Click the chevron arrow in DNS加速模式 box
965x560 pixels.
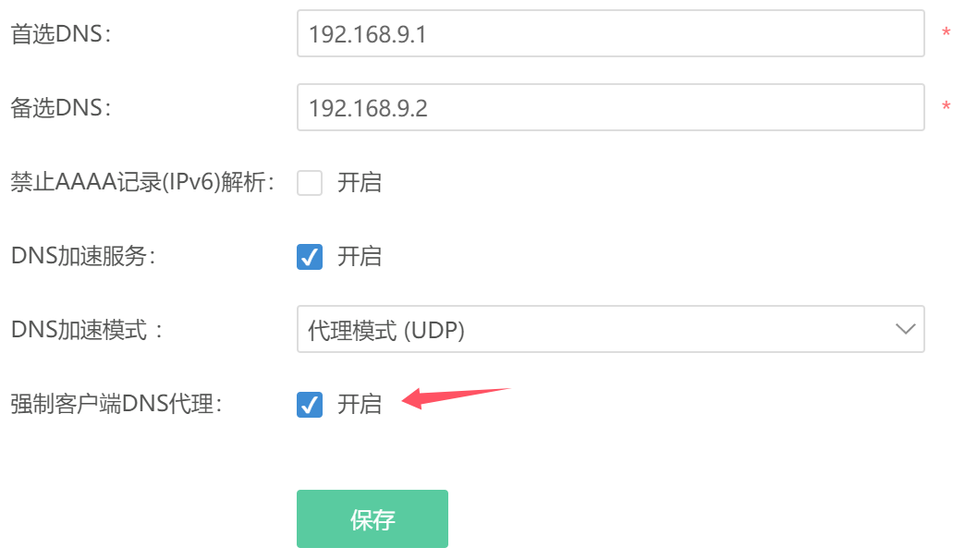pyautogui.click(x=905, y=329)
